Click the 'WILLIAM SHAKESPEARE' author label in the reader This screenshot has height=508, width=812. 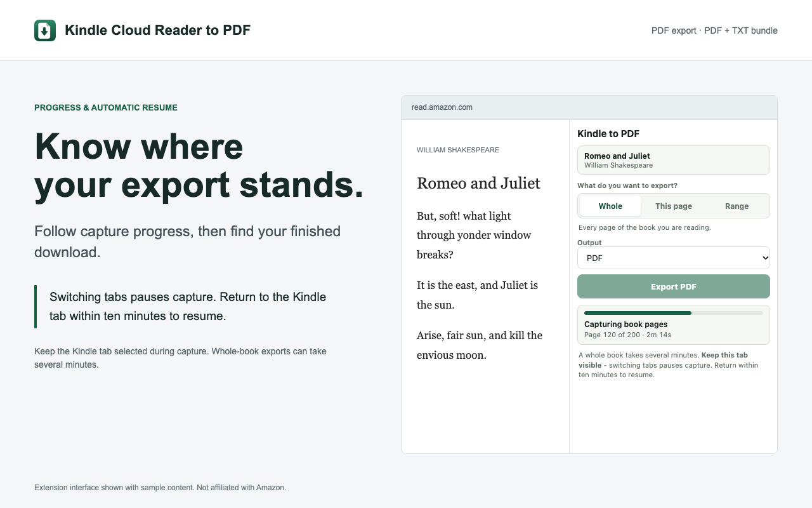pos(458,150)
